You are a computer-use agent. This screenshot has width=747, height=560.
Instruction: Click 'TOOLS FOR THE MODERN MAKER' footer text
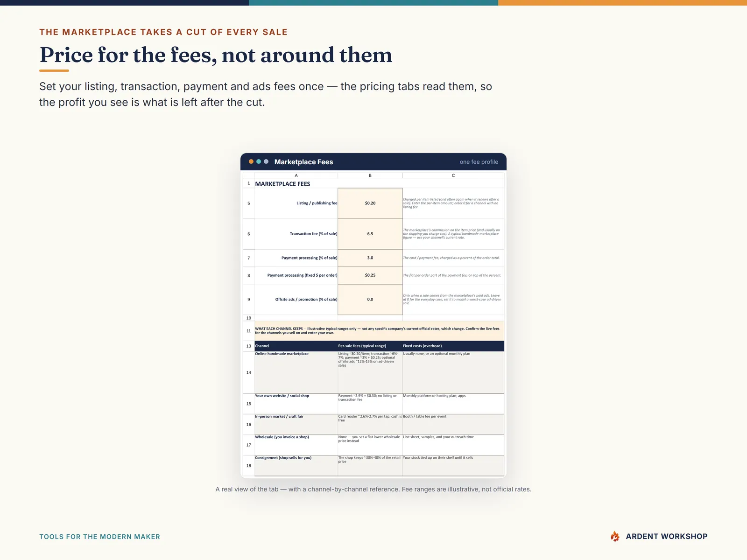tap(99, 537)
